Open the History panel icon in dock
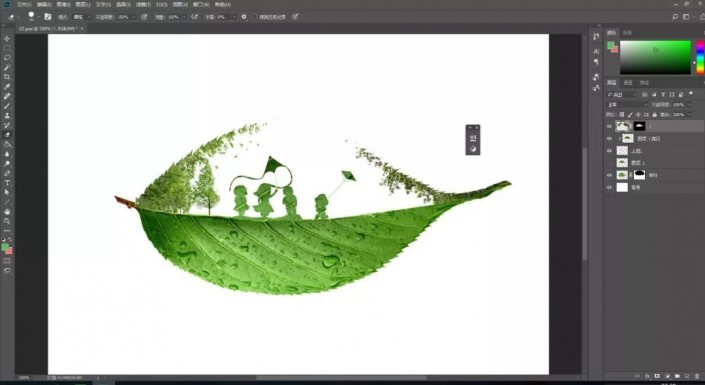The width and height of the screenshot is (705, 385). (596, 37)
